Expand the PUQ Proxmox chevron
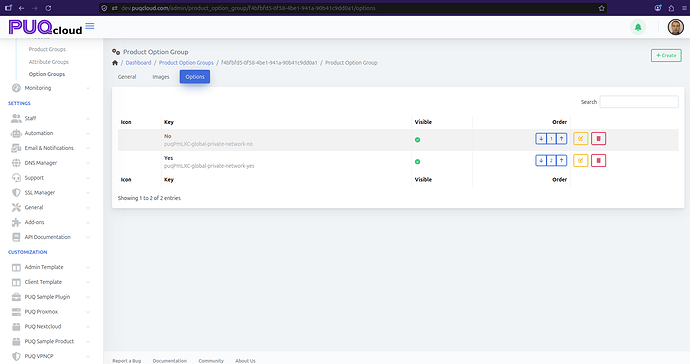Screen dimensions: 690x364 click(x=88, y=312)
